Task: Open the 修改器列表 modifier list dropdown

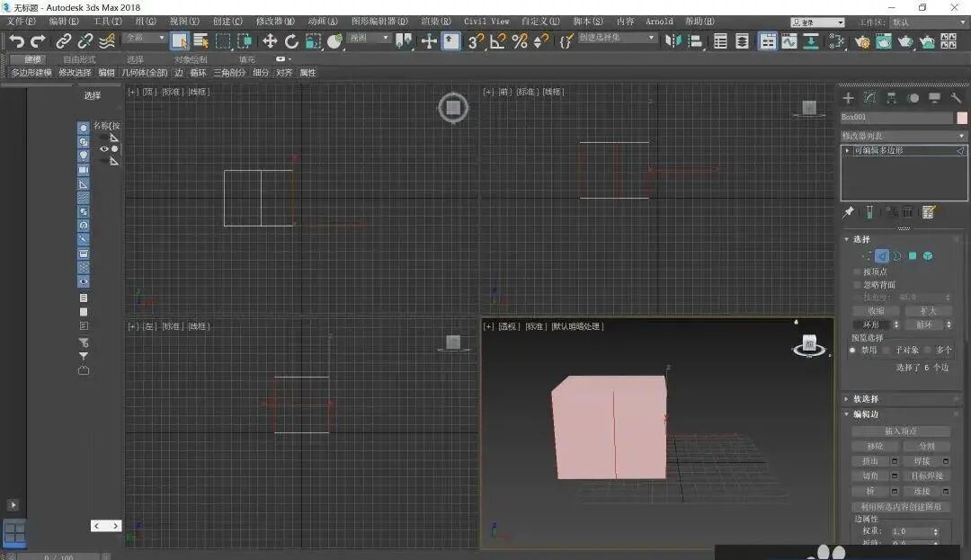Action: [904, 136]
